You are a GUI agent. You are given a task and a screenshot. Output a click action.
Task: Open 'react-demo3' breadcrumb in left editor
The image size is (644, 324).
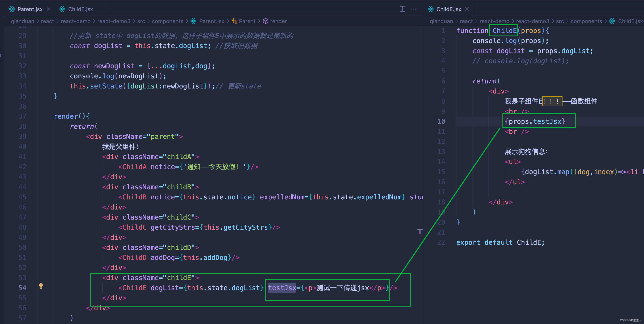[114, 21]
